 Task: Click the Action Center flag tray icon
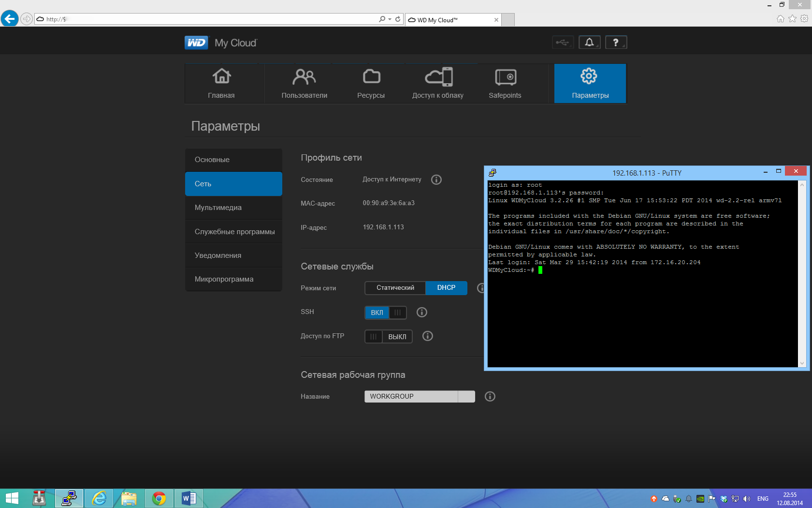[x=712, y=499]
